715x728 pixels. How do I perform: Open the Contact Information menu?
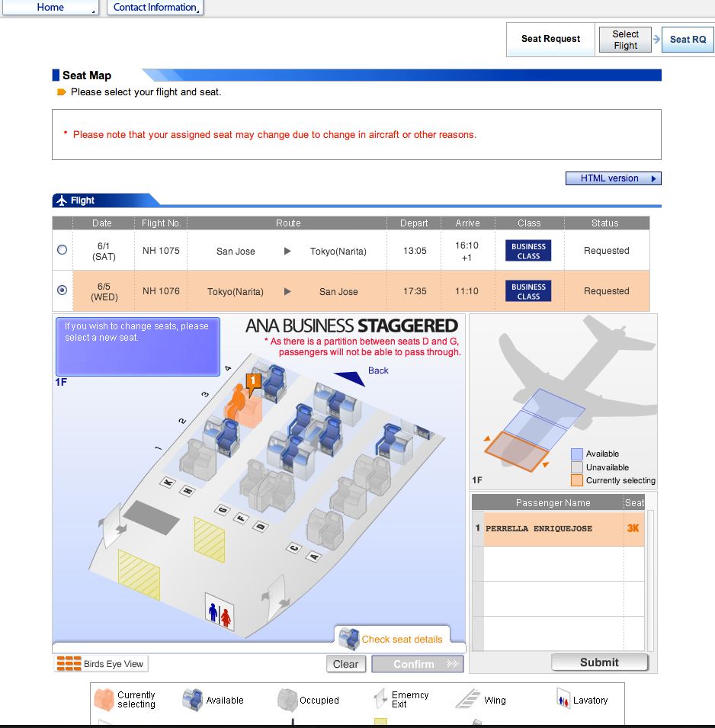click(155, 8)
